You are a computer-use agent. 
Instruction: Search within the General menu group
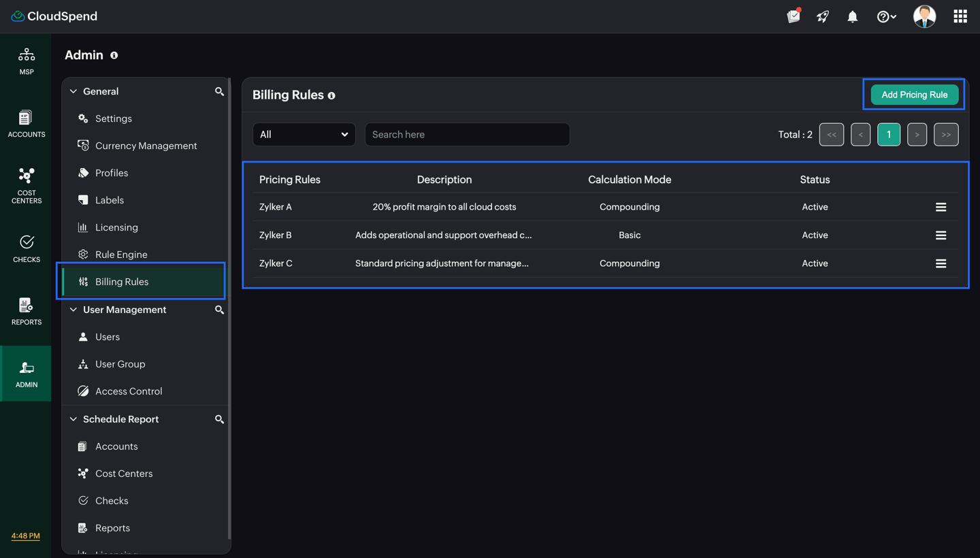click(219, 91)
